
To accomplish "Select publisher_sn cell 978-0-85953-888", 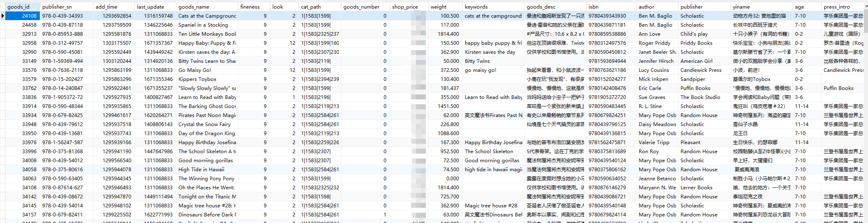I will click(66, 34).
